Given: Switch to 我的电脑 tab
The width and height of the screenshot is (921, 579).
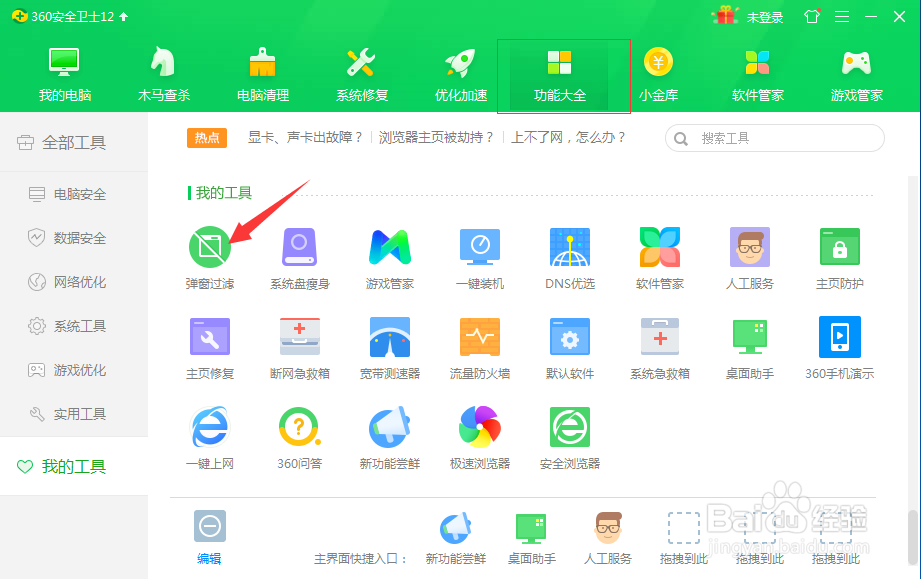Looking at the screenshot, I should tap(65, 75).
